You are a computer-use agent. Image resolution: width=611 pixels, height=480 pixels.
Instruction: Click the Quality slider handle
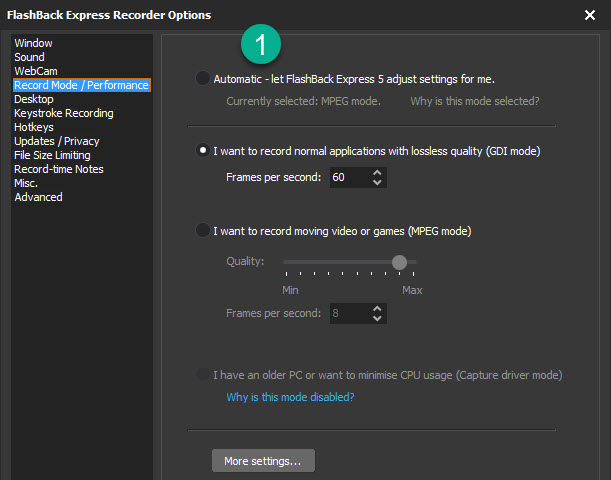pyautogui.click(x=400, y=262)
